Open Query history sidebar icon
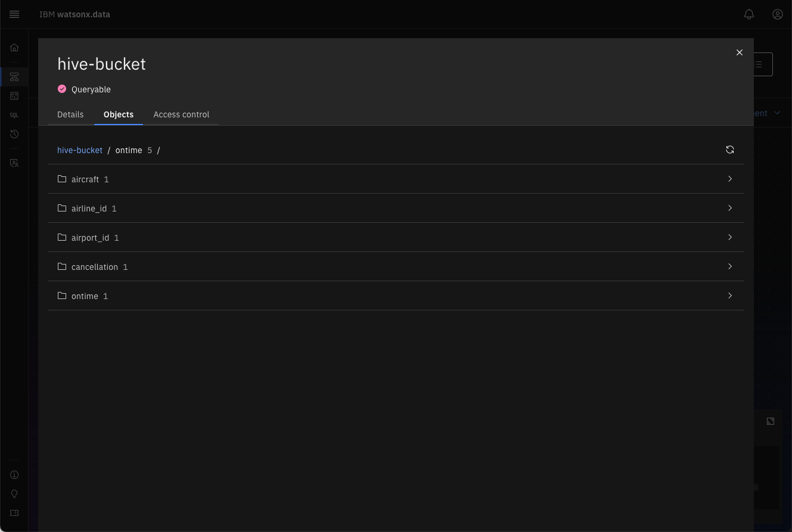Image resolution: width=792 pixels, height=532 pixels. point(14,134)
